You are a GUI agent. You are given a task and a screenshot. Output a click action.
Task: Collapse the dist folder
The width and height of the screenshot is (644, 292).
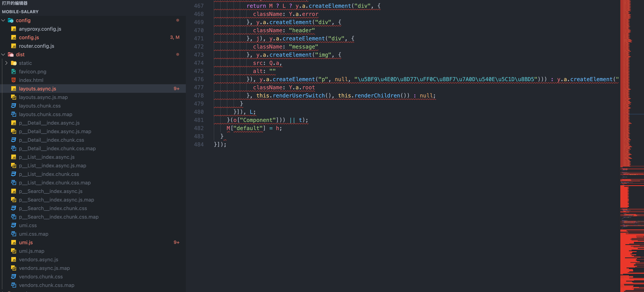[3, 54]
